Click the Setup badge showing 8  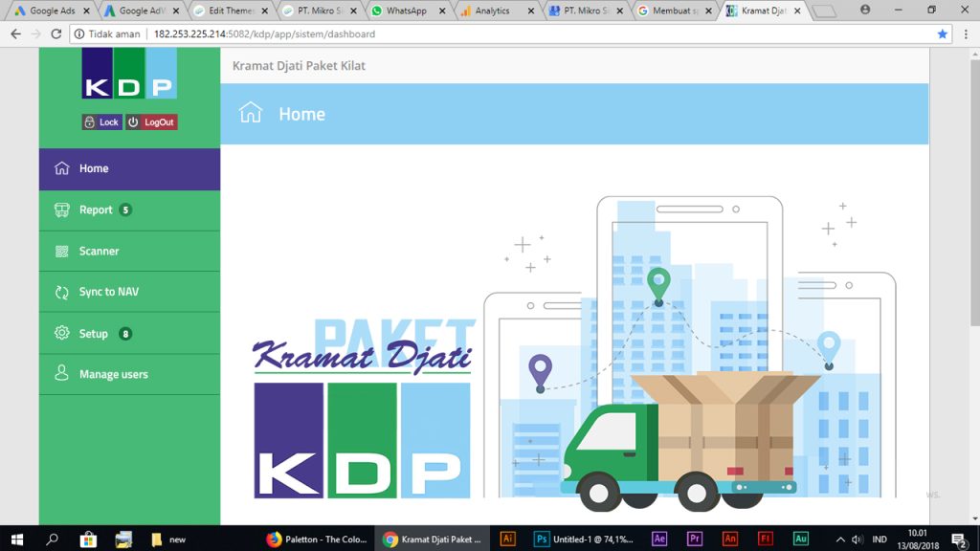pyautogui.click(x=125, y=334)
